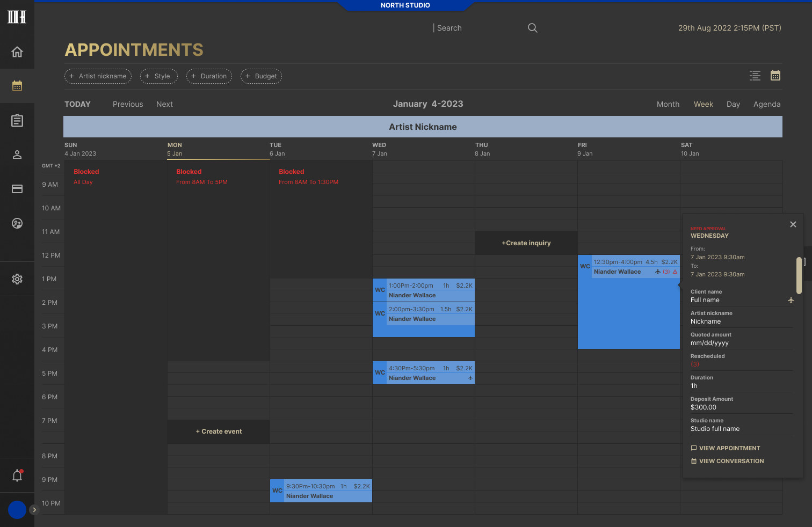Open the calendar section in sidebar
Viewport: 812px width, 527px height.
[17, 86]
